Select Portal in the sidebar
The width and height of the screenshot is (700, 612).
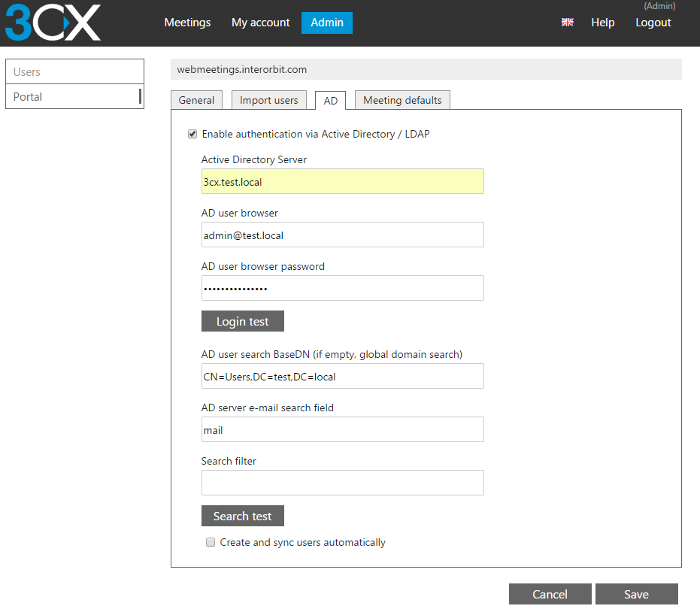[x=74, y=96]
